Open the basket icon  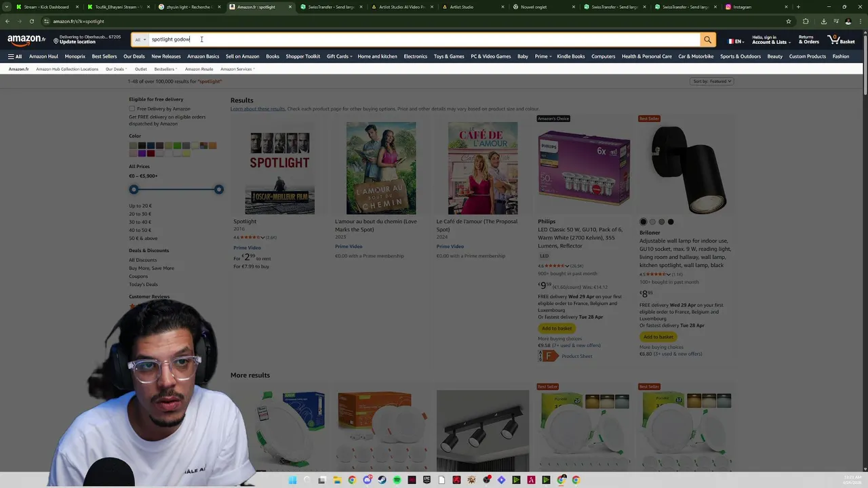click(842, 40)
